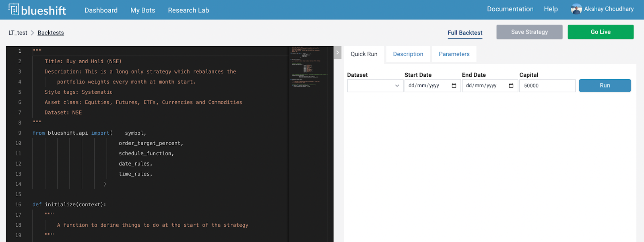644x242 pixels.
Task: Click "order_target_percent," in the code
Action: click(151, 143)
